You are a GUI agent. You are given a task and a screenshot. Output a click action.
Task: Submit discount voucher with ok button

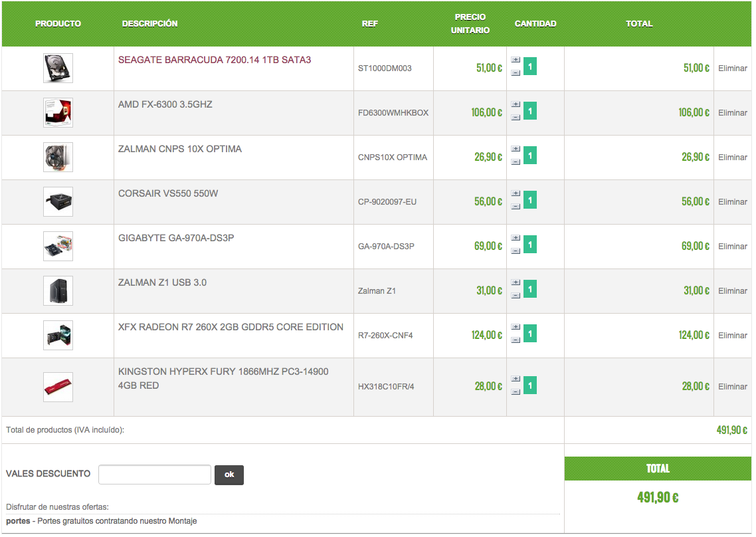point(229,475)
